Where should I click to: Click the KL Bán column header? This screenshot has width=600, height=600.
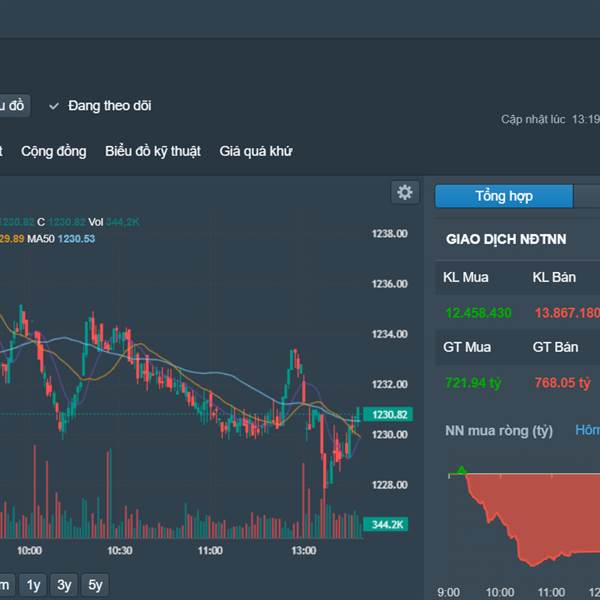(554, 277)
